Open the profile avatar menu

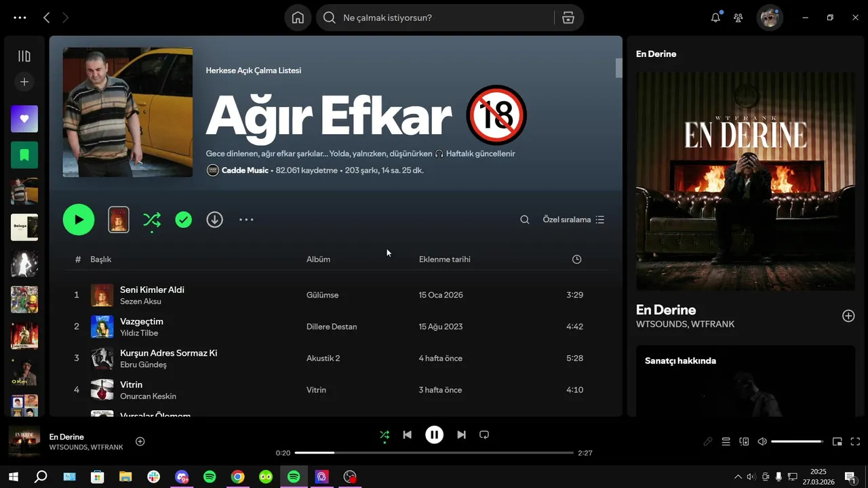[x=770, y=18]
